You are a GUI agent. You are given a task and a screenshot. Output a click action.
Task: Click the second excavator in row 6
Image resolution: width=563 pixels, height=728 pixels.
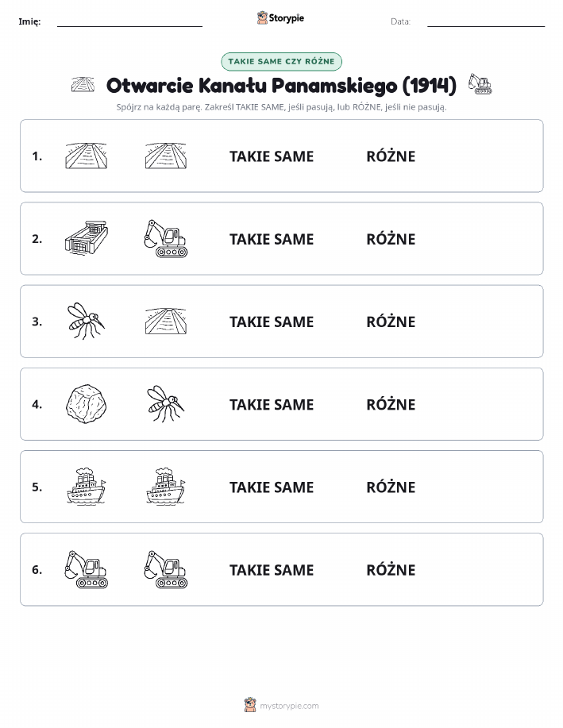(x=166, y=570)
